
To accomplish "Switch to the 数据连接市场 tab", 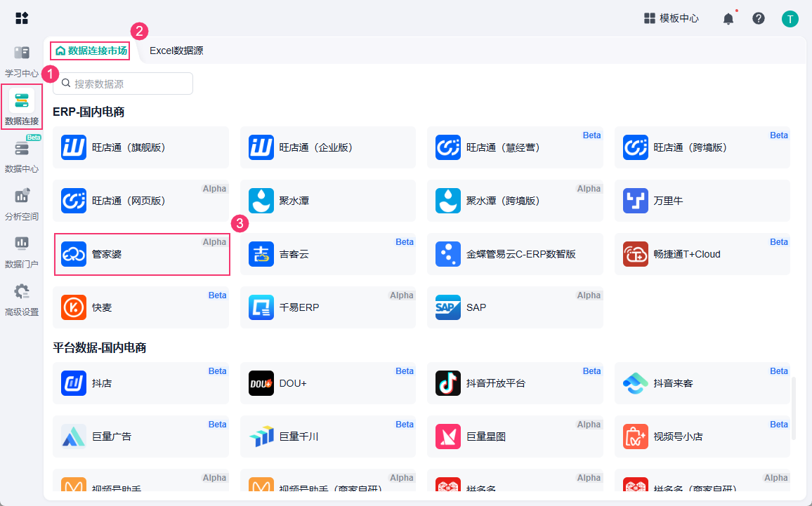I will (x=91, y=51).
